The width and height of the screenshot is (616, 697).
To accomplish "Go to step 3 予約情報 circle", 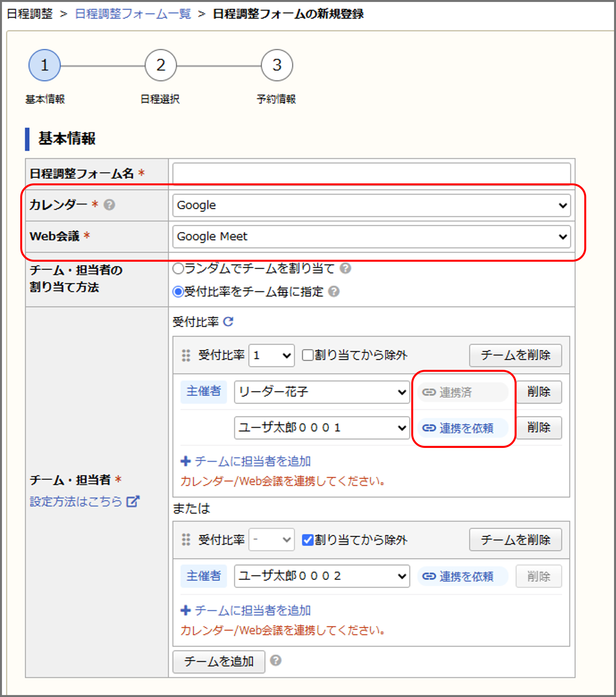I will coord(277,65).
